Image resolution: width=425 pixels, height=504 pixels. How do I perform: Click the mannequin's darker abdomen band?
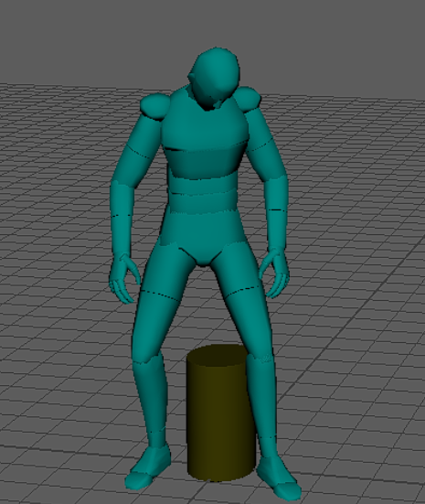(204, 161)
